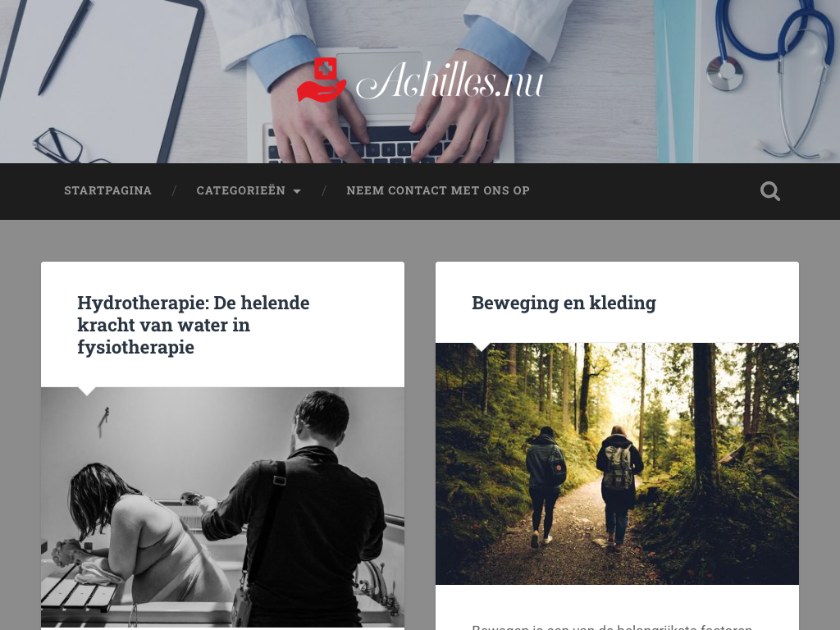
Task: Click the slash separator after Categorieën
Action: click(323, 190)
